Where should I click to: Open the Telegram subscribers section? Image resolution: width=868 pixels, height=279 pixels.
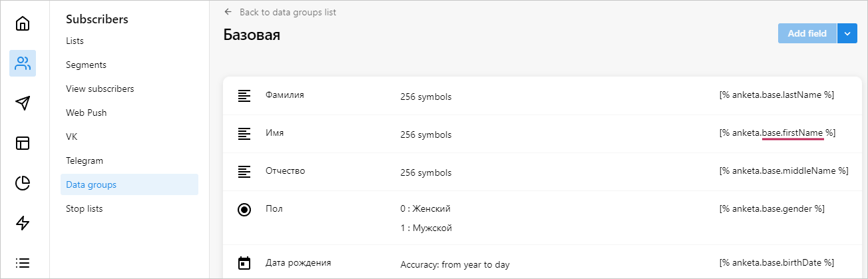(85, 160)
